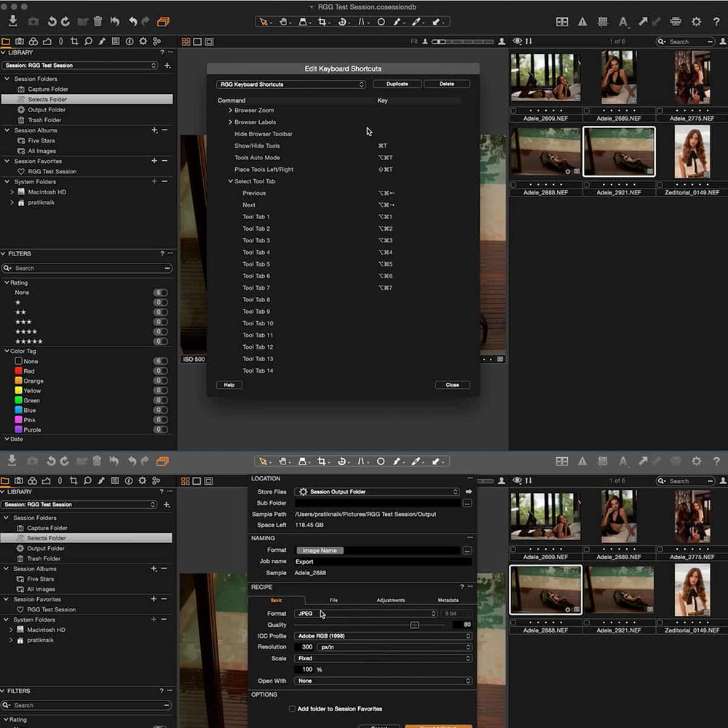Select the Spot Removal tool
This screenshot has height=728, width=728.
[381, 23]
